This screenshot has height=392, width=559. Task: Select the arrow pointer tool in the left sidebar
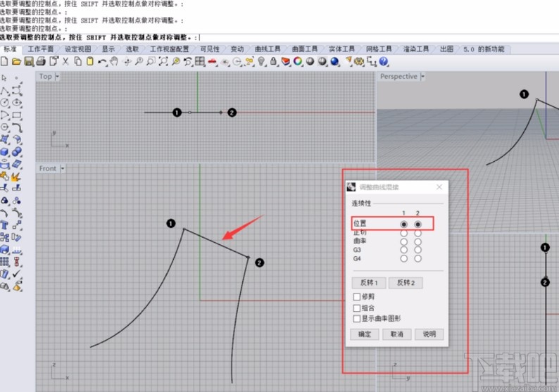click(4, 77)
